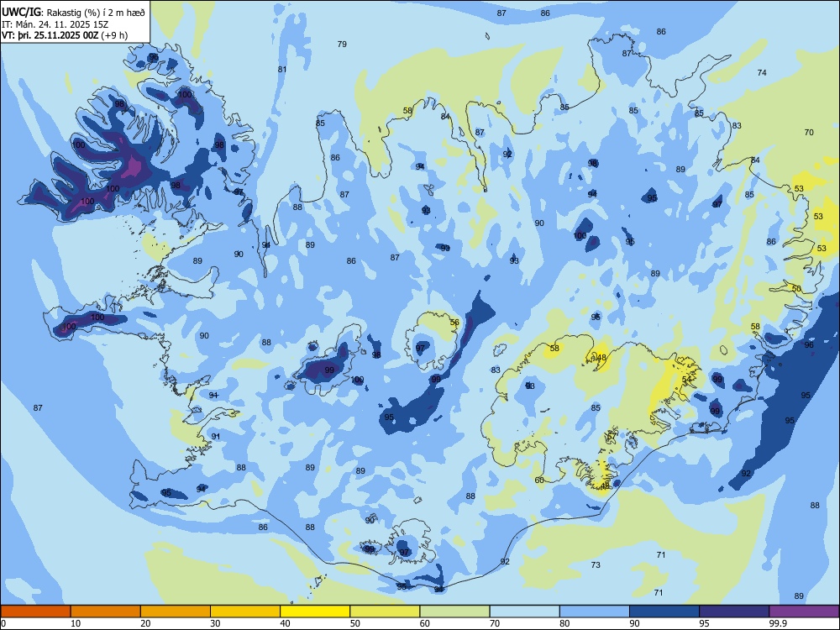This screenshot has height=630, width=840.
Task: Pick the purple legend swatch above 99.9
Action: [804, 612]
